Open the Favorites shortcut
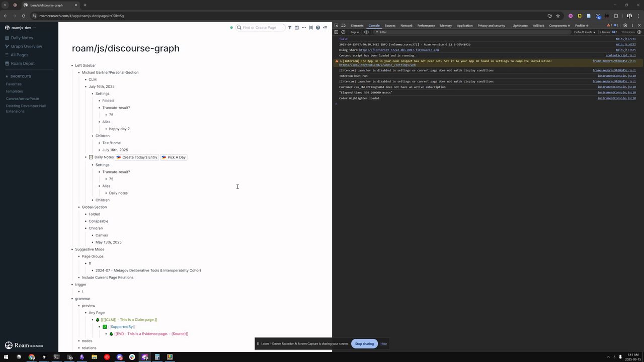This screenshot has width=644, height=362. tap(14, 84)
